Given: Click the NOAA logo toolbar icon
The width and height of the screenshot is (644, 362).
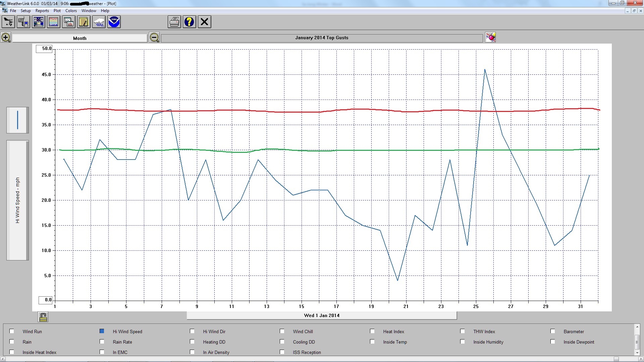Looking at the screenshot, I should tap(114, 22).
